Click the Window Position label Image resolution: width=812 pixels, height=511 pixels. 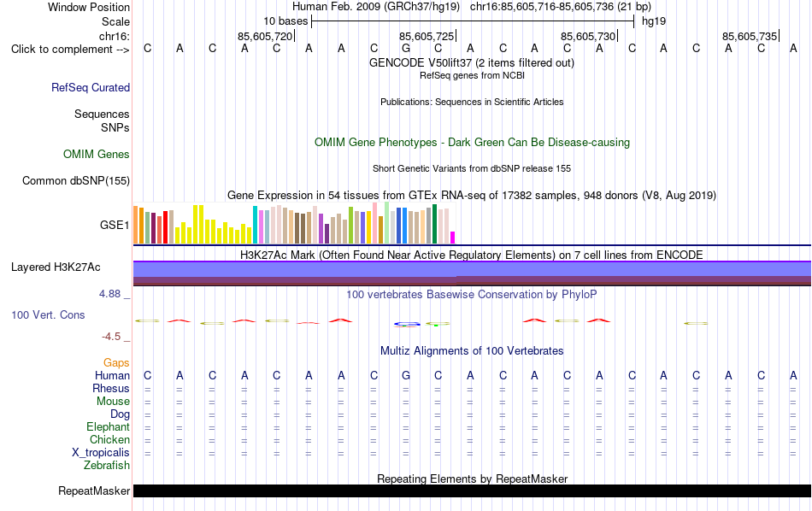pyautogui.click(x=89, y=7)
